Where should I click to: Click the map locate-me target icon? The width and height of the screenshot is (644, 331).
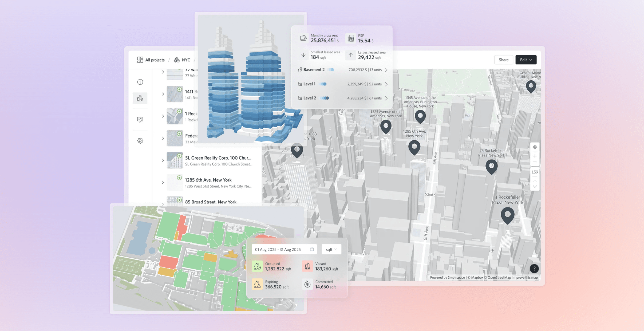coord(535,147)
